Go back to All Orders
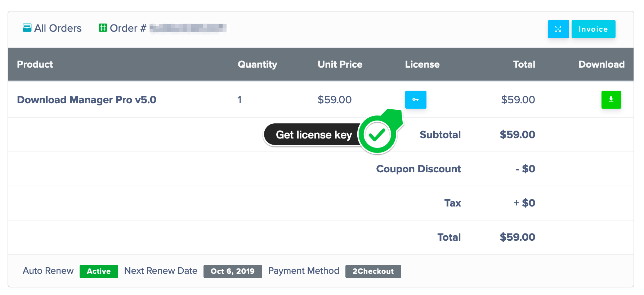The width and height of the screenshot is (644, 295). [x=52, y=28]
